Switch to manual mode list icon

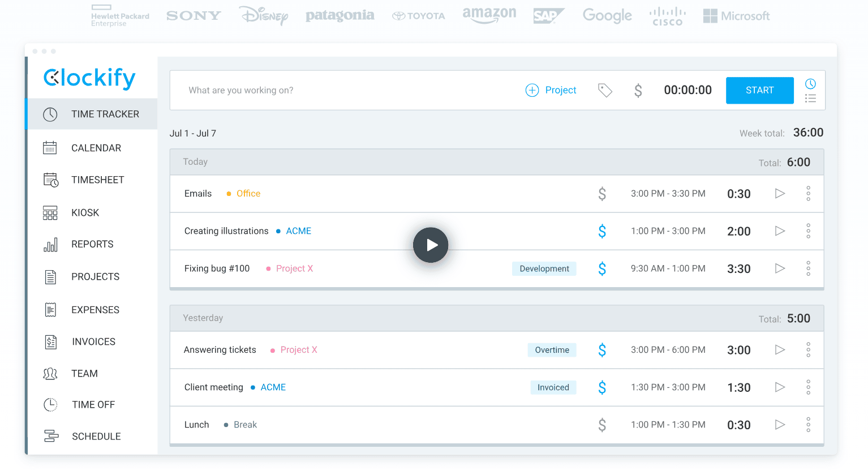click(x=810, y=99)
